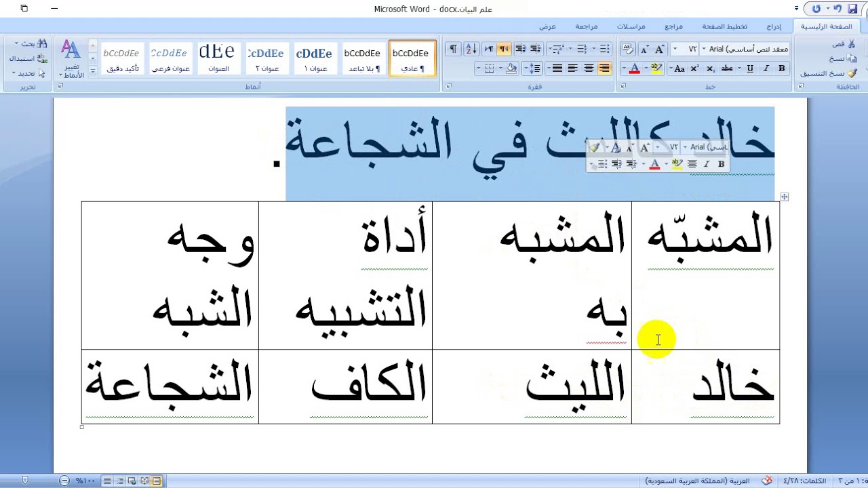Image resolution: width=868 pixels, height=488 pixels.
Task: Toggle Underline in the ribbon font group
Action: [750, 68]
